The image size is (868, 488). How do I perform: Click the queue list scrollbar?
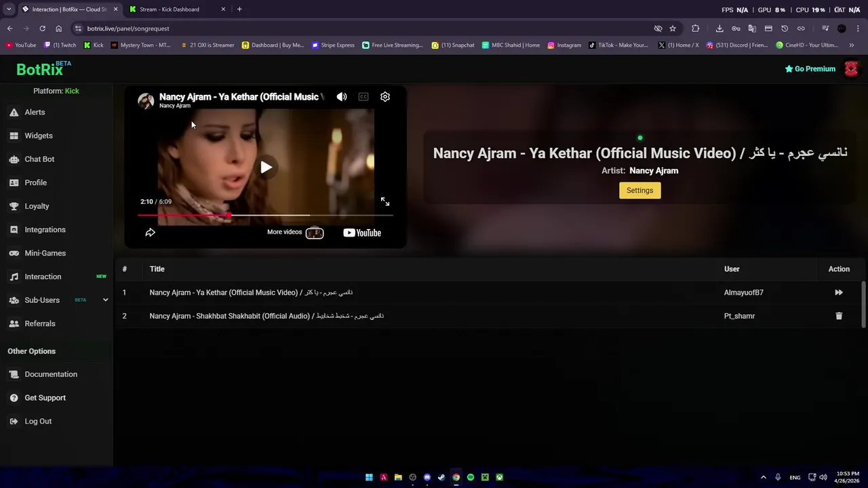(863, 305)
